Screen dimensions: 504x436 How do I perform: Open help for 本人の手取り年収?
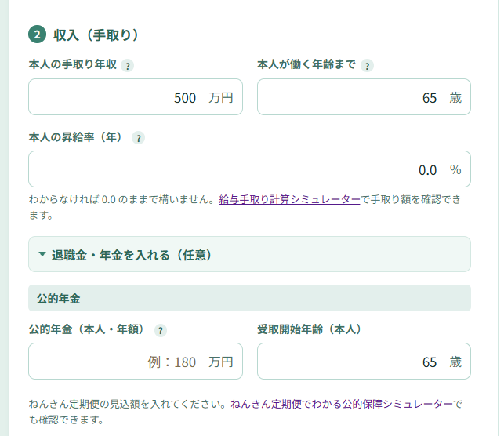128,66
